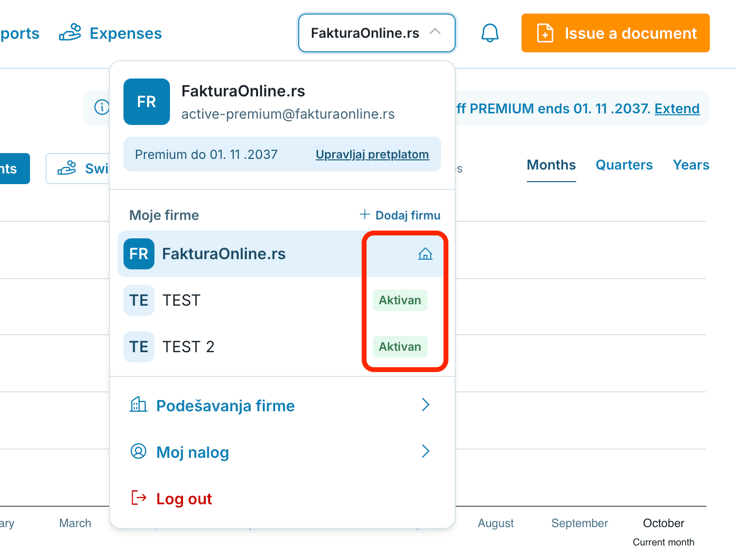Click the logout arrow icon

[139, 498]
